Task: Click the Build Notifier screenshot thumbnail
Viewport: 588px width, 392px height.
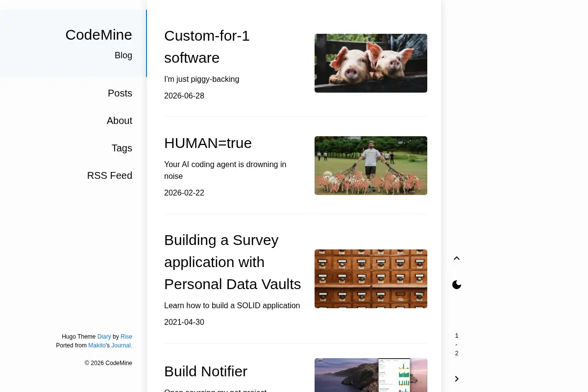Action: [371, 375]
